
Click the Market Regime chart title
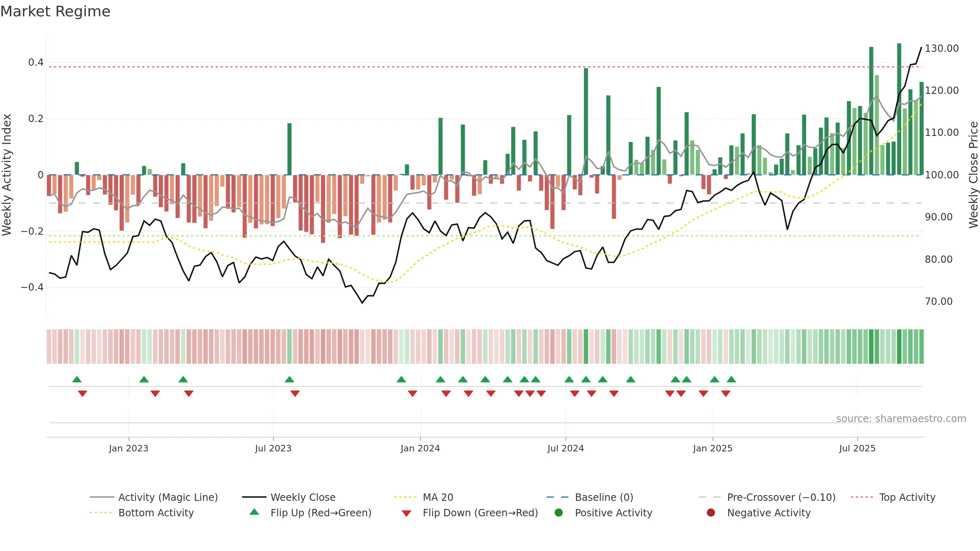tap(55, 11)
